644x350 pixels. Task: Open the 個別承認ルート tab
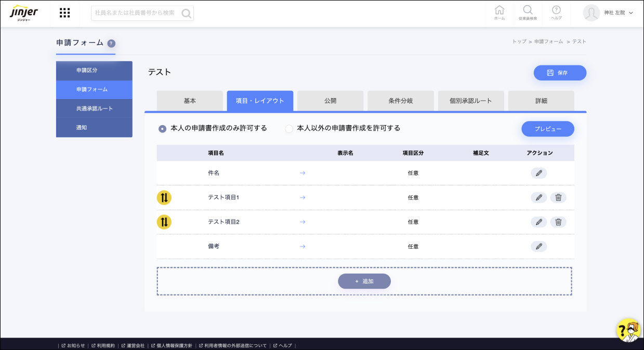[470, 101]
